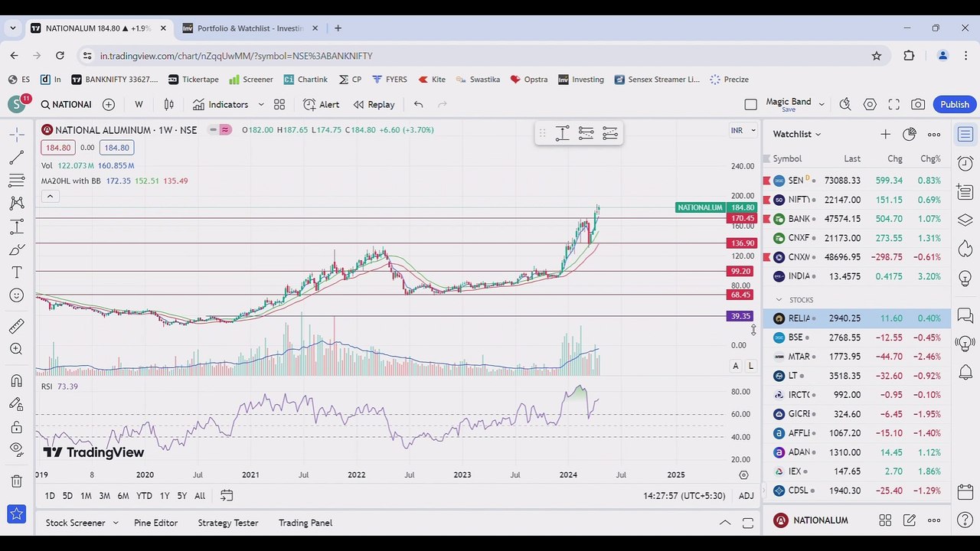Open the emoji icons tool
The height and width of the screenshot is (551, 980).
click(x=16, y=295)
